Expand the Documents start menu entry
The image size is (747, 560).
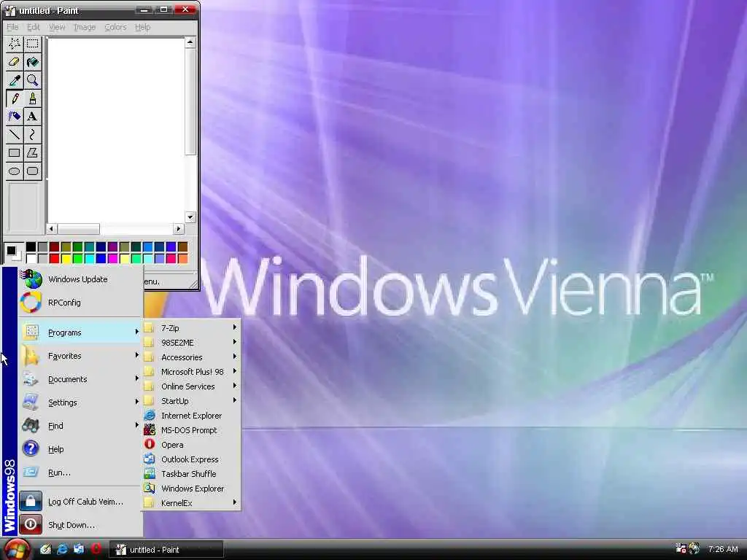[x=80, y=379]
